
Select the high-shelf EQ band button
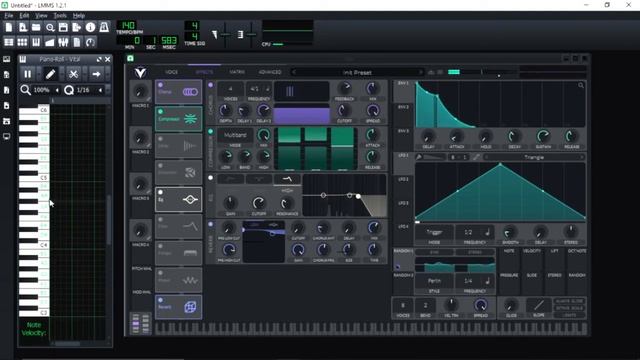[287, 179]
